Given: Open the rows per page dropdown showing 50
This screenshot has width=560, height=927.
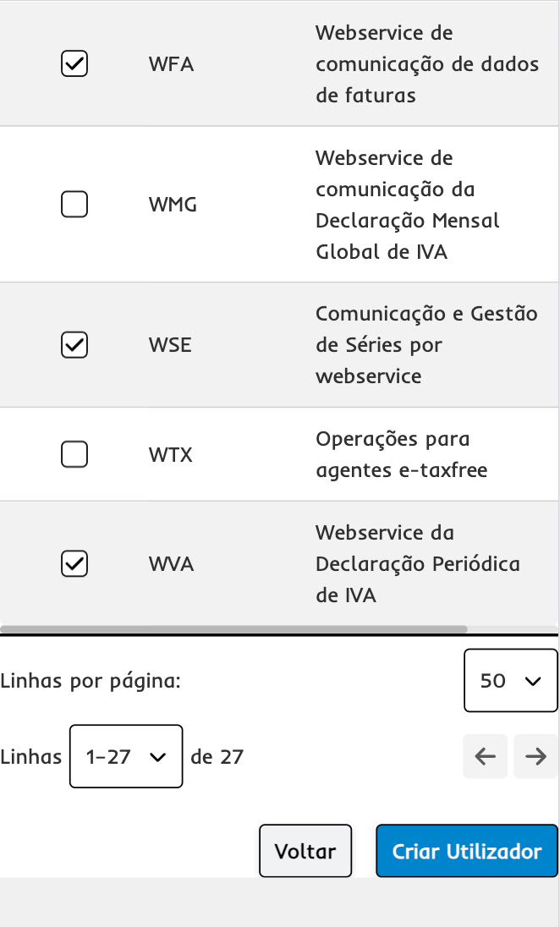Looking at the screenshot, I should point(510,680).
